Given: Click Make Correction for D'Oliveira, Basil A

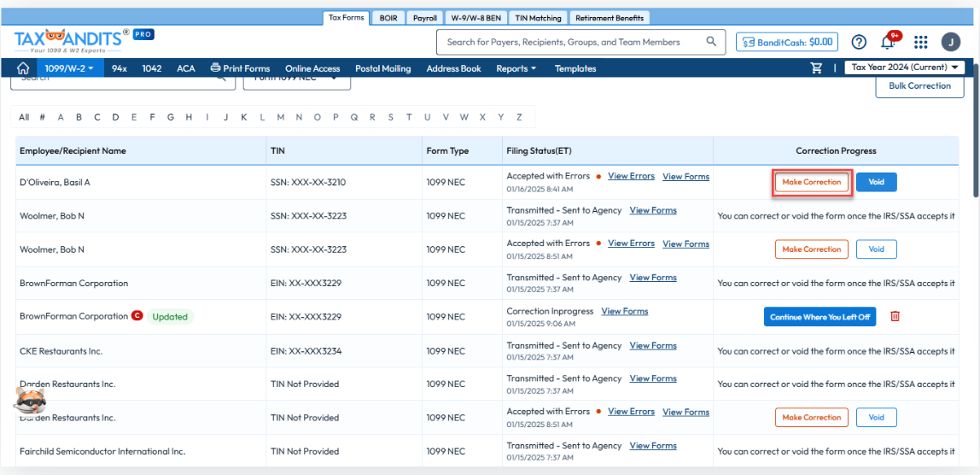Looking at the screenshot, I should pos(811,182).
